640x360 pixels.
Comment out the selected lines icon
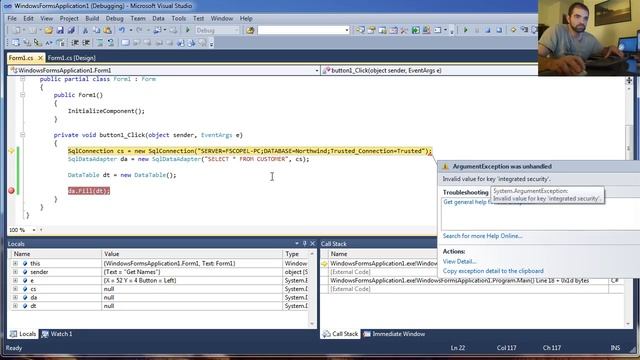(100, 42)
